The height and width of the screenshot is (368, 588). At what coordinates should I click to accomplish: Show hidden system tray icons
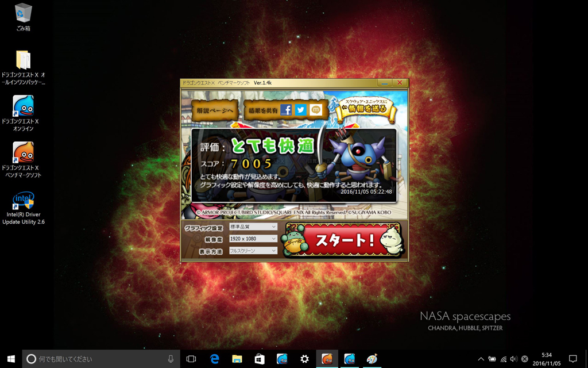(481, 359)
